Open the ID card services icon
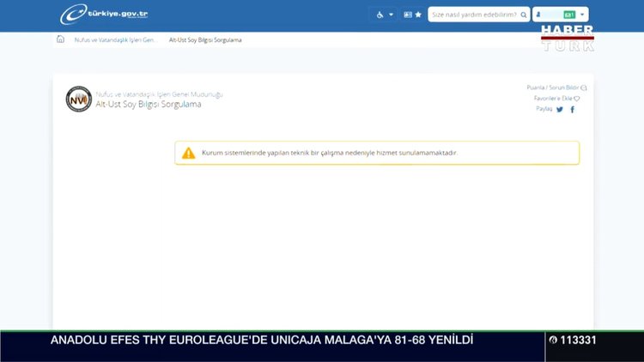Viewport: 644px width, 362px height. point(407,15)
